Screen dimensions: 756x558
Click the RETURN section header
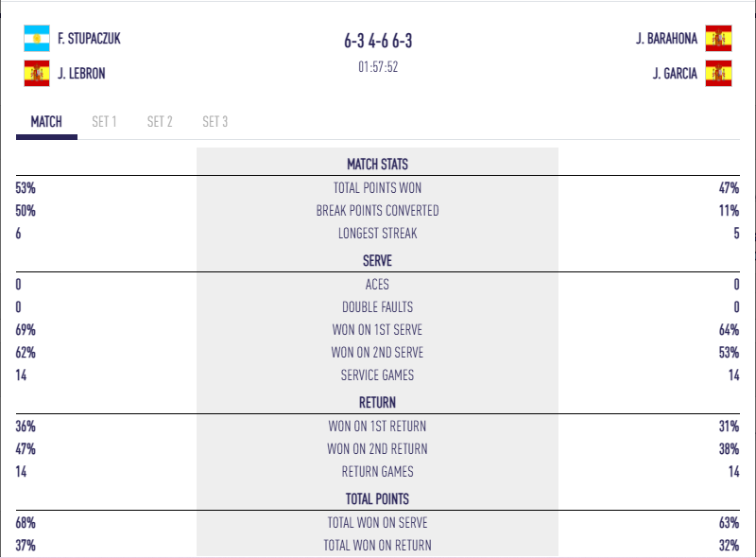[x=377, y=402]
